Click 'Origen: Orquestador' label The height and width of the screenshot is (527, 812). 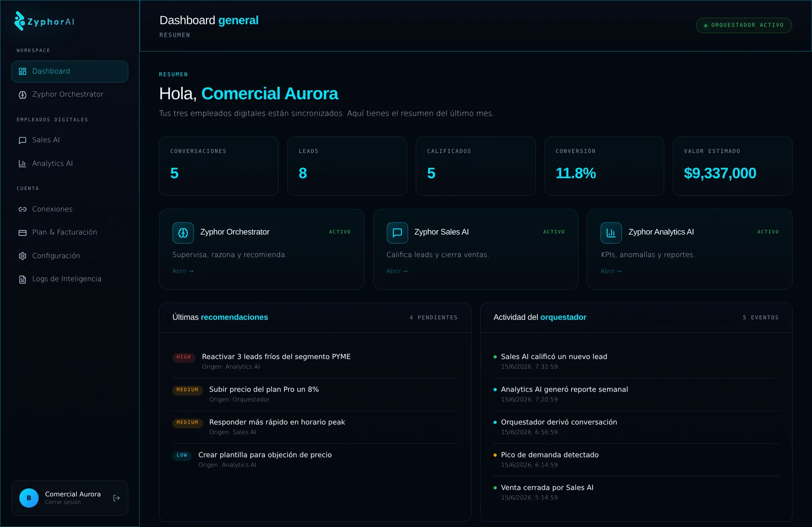tap(240, 400)
